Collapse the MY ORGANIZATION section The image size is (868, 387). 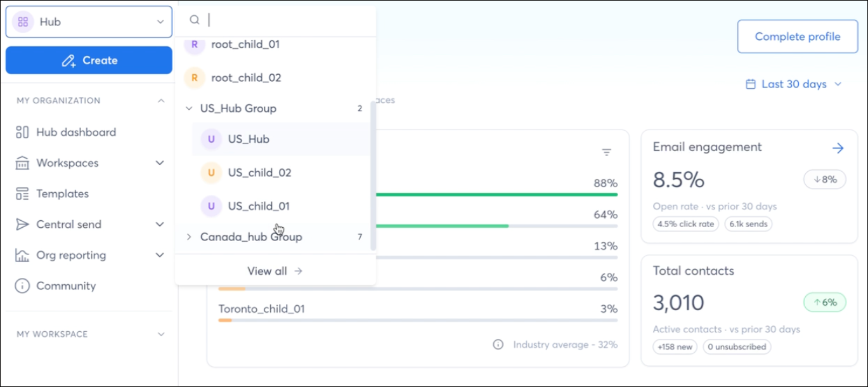pyautogui.click(x=161, y=100)
